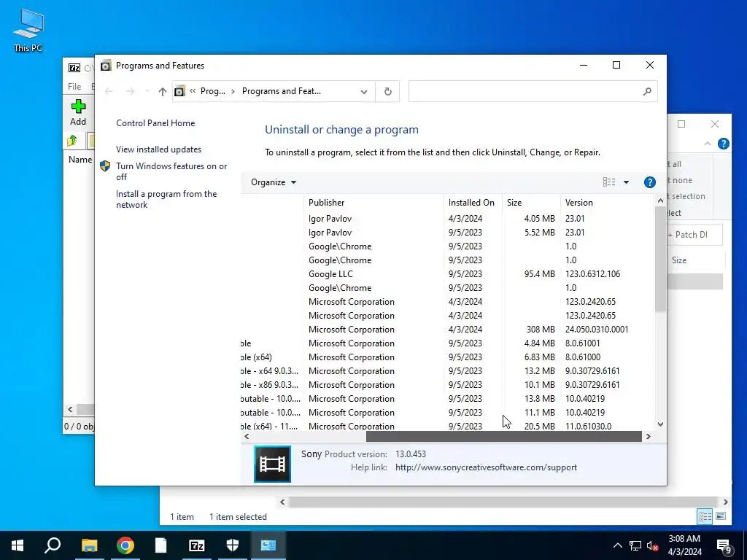Viewport: 747px width, 560px height.
Task: Click the Name column header in 7-Zip
Action: tap(80, 160)
